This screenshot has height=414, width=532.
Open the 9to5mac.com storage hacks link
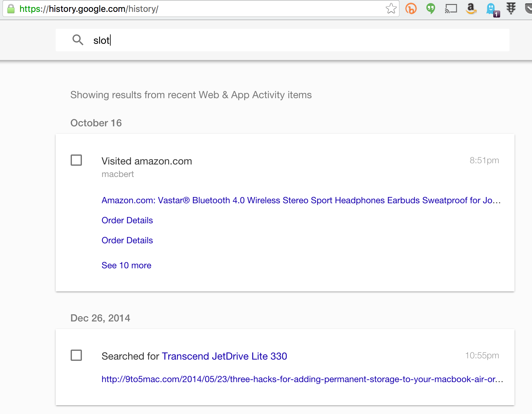point(302,379)
